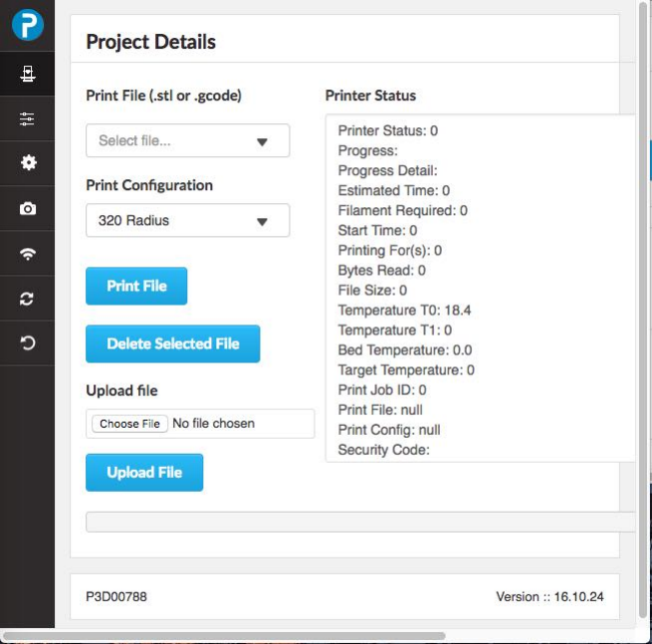Click the Delete Selected File button
This screenshot has width=652, height=644.
click(172, 343)
